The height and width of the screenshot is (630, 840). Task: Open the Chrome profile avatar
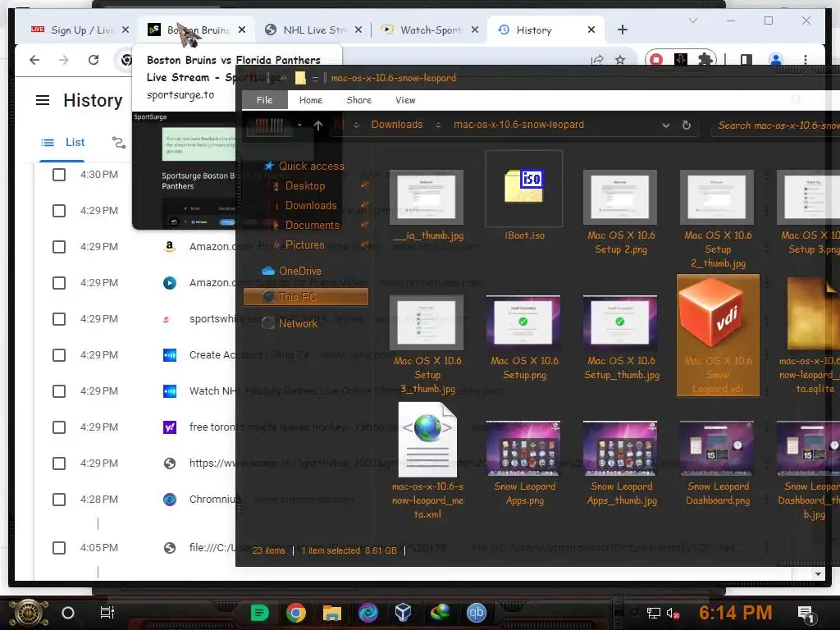click(x=776, y=59)
